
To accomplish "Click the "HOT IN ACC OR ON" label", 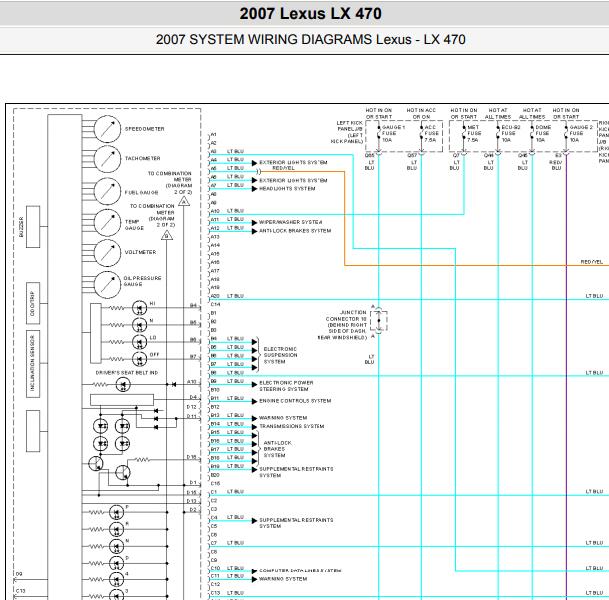I will point(421,113).
